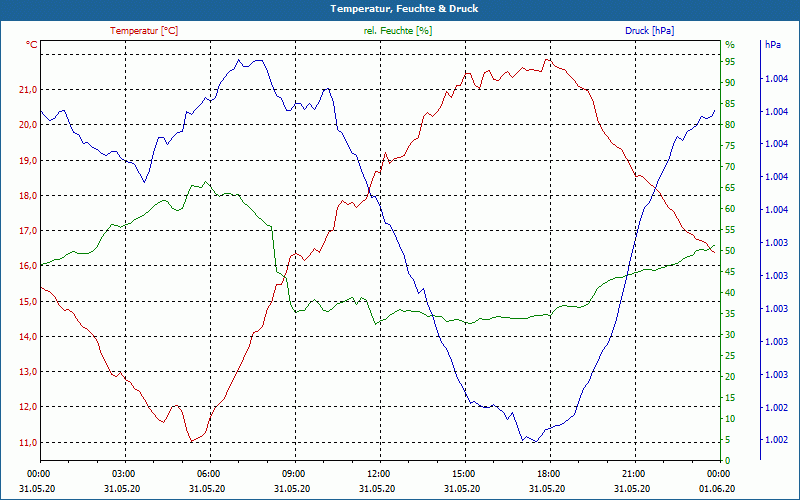Click the green "75" humidity axis value
800x500 pixels.
[730, 146]
